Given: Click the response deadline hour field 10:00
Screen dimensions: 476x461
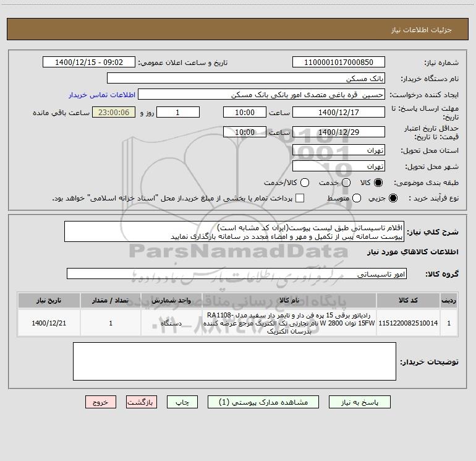Looking at the screenshot, I should [x=245, y=112].
